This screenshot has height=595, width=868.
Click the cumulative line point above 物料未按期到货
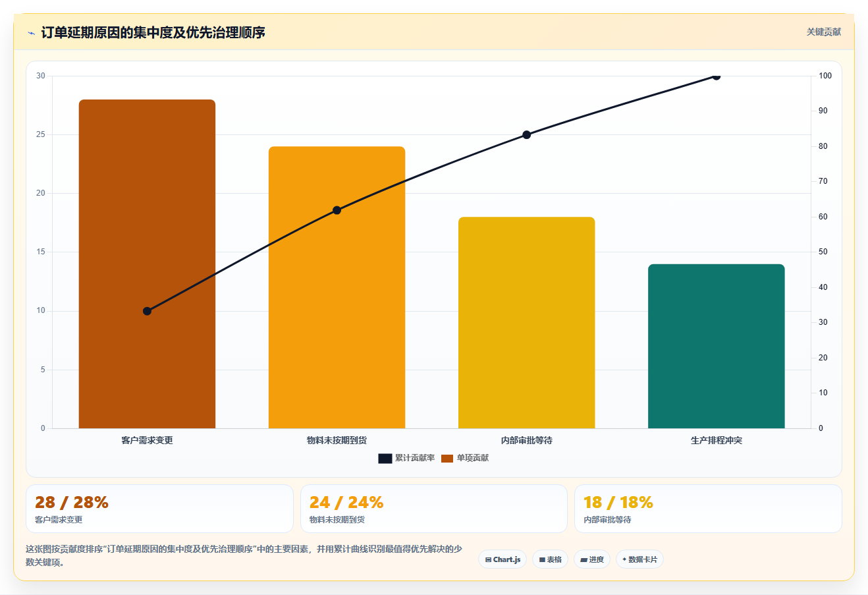point(337,210)
